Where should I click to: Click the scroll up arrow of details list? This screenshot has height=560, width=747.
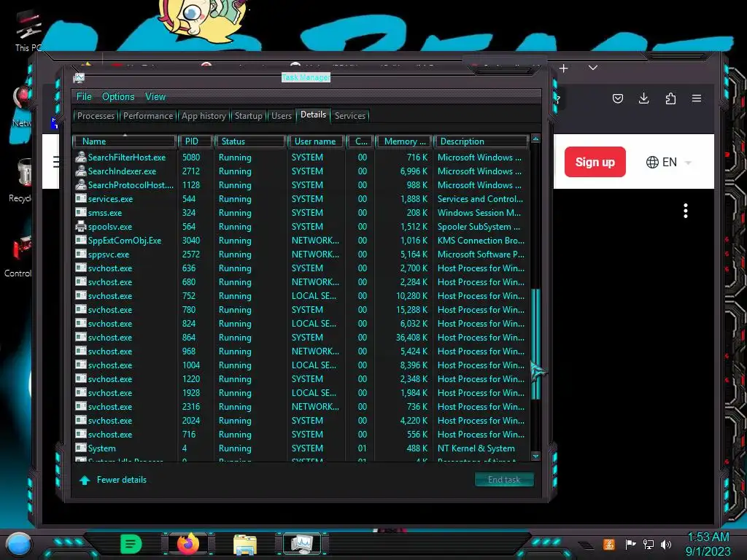click(x=535, y=139)
